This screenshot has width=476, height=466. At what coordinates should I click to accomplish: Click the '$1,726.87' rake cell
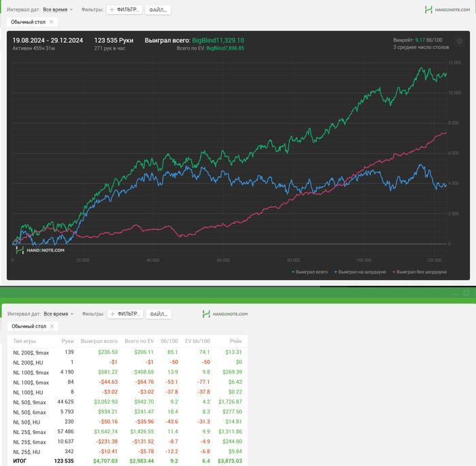[230, 401]
